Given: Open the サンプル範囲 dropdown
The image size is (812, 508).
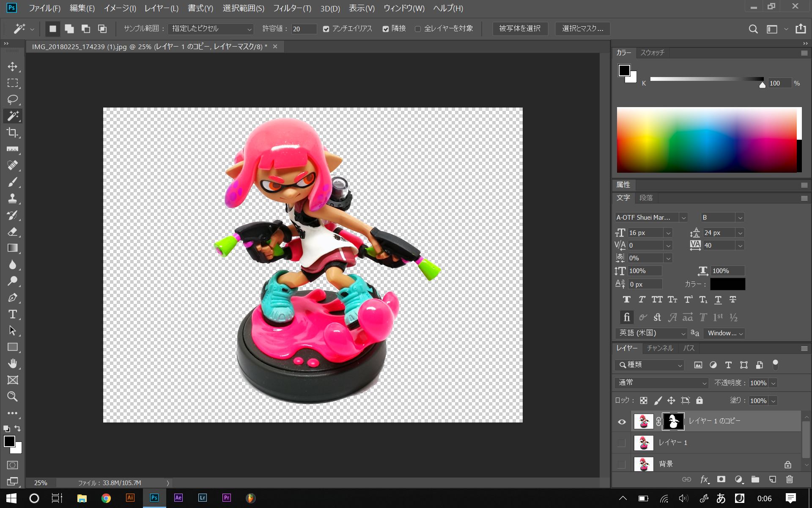Looking at the screenshot, I should (211, 29).
